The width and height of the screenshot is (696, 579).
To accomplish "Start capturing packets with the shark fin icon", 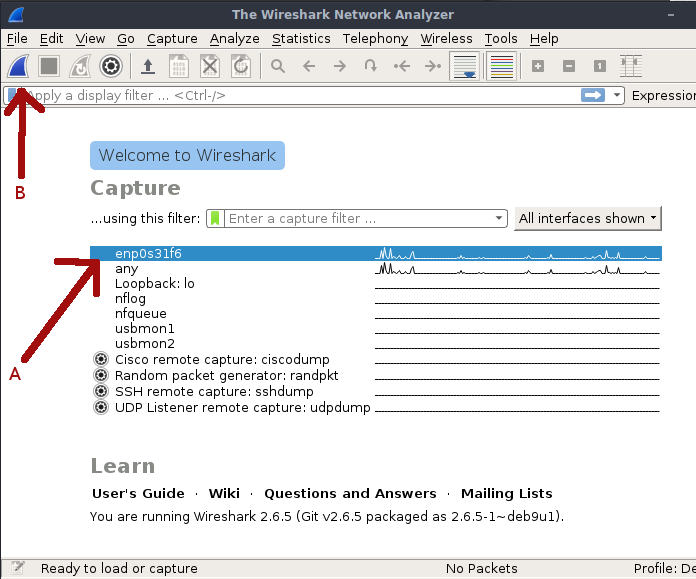I will [18, 67].
